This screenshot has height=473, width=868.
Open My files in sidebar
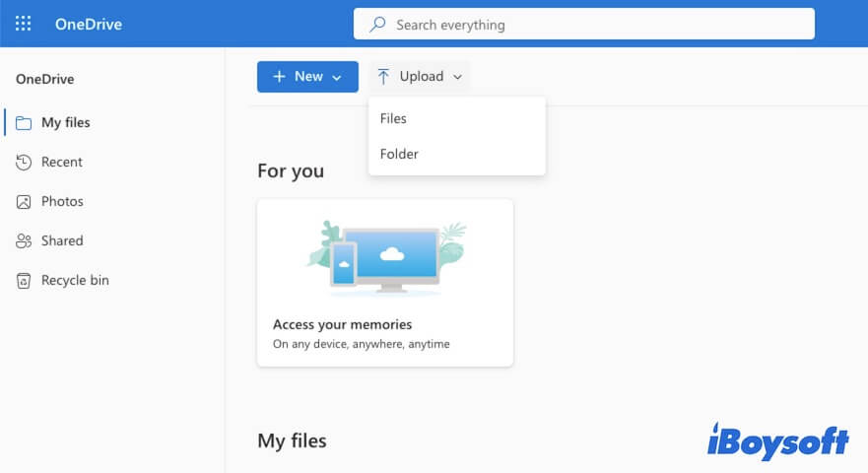point(65,122)
